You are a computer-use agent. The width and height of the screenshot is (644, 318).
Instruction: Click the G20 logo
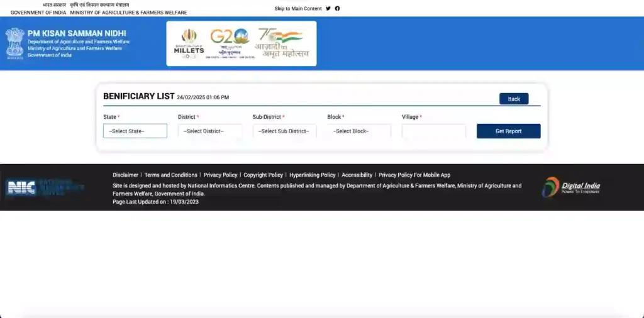click(x=230, y=43)
